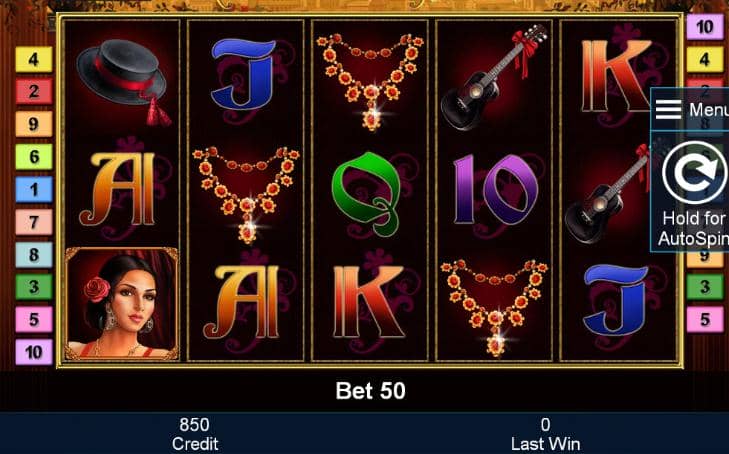Click the Last Win display
The image size is (729, 454).
pyautogui.click(x=545, y=434)
